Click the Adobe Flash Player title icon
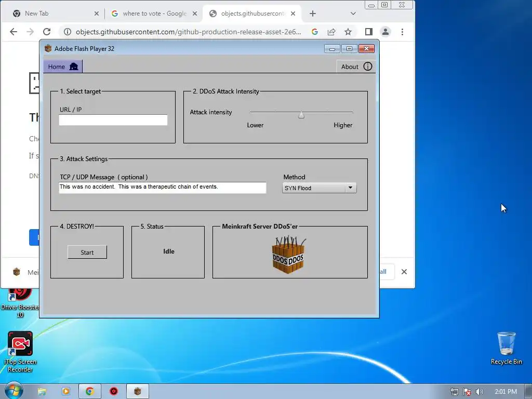This screenshot has height=399, width=532. (x=48, y=48)
